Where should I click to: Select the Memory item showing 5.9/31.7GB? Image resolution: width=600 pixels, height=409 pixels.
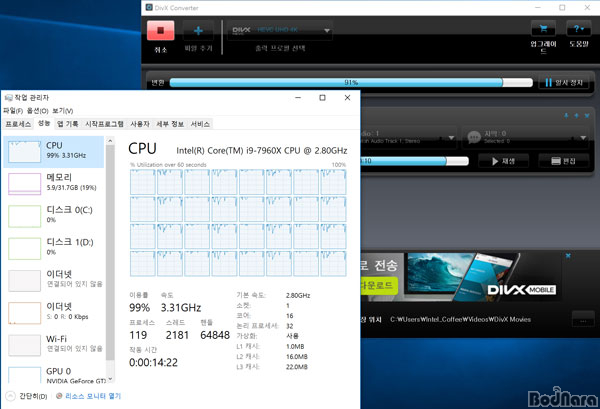click(x=54, y=184)
